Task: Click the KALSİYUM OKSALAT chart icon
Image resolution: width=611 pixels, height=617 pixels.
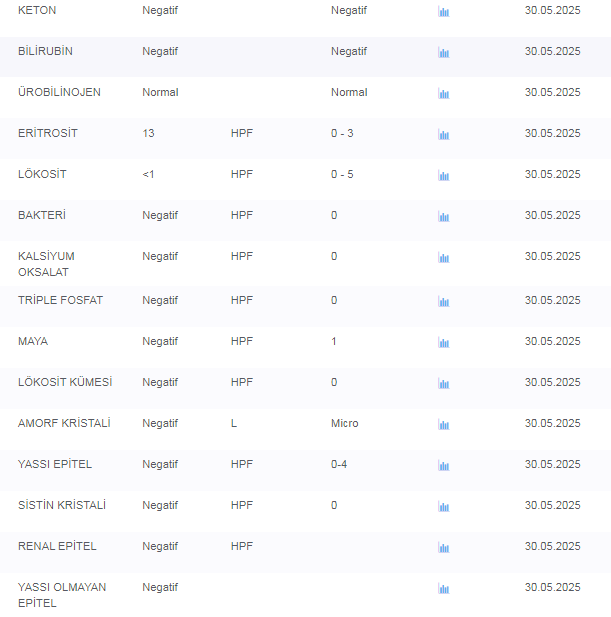Action: pyautogui.click(x=443, y=258)
